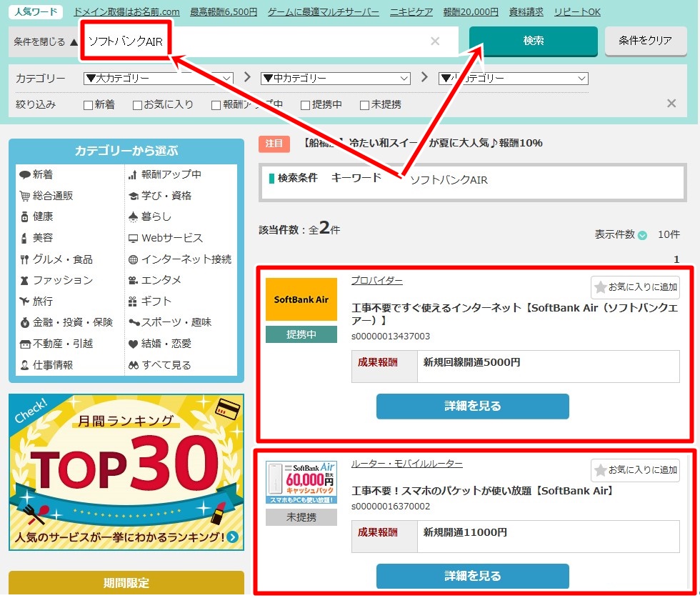The height and width of the screenshot is (598, 700).
Task: Click the 仕事情報 person icon
Action: tap(25, 365)
